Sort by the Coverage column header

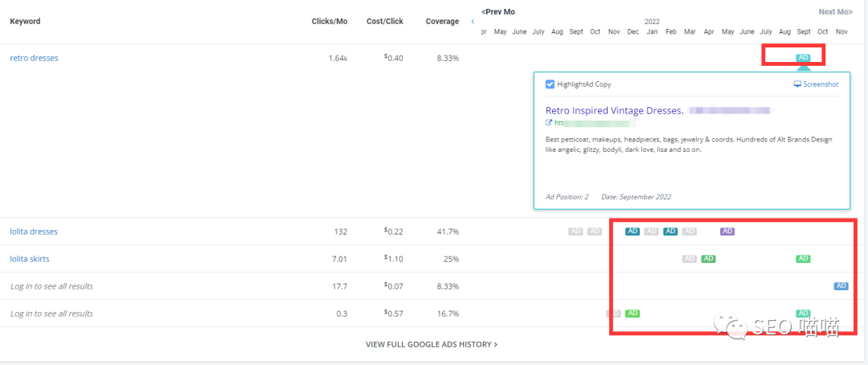[x=442, y=22]
